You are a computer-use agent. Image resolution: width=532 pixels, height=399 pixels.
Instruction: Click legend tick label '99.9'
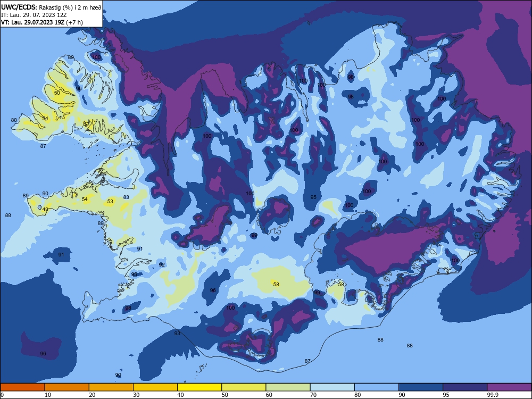coord(493,395)
